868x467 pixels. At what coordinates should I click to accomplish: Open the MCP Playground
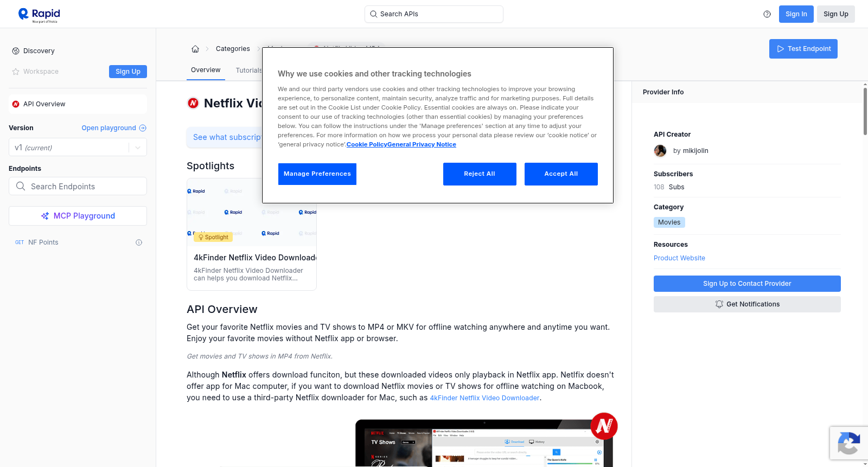[78, 216]
